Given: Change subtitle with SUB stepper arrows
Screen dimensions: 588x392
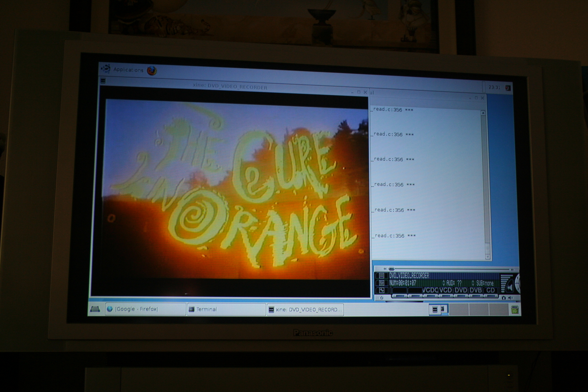Looking at the screenshot, I should [x=473, y=283].
